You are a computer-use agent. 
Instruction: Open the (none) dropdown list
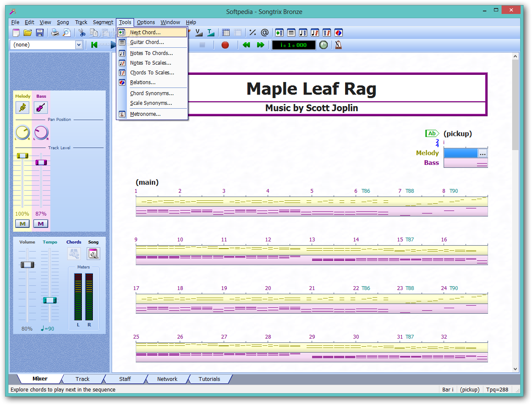click(x=79, y=45)
